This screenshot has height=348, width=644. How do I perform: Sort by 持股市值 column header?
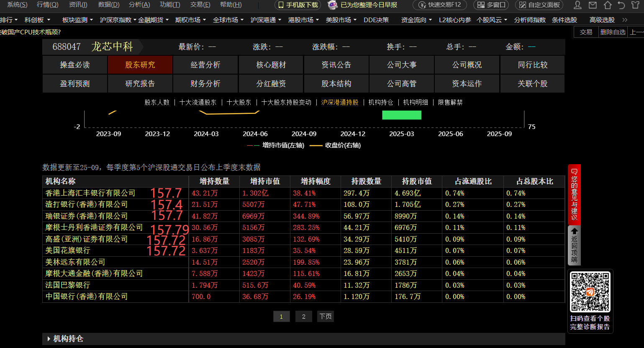coord(417,181)
